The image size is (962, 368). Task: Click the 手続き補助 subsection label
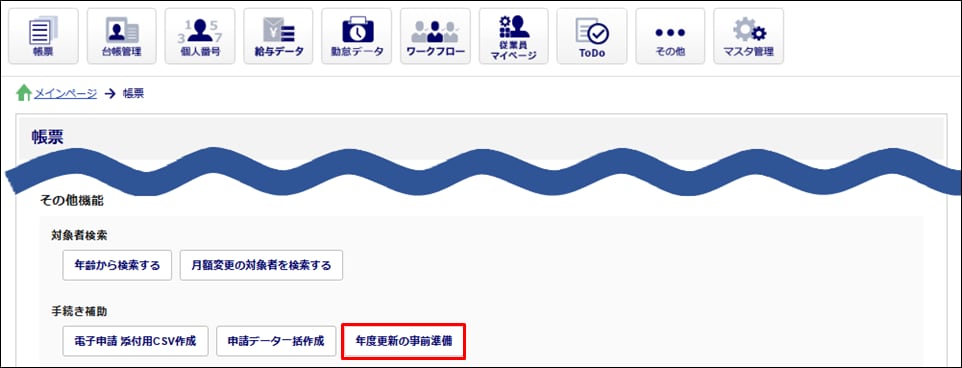[80, 311]
